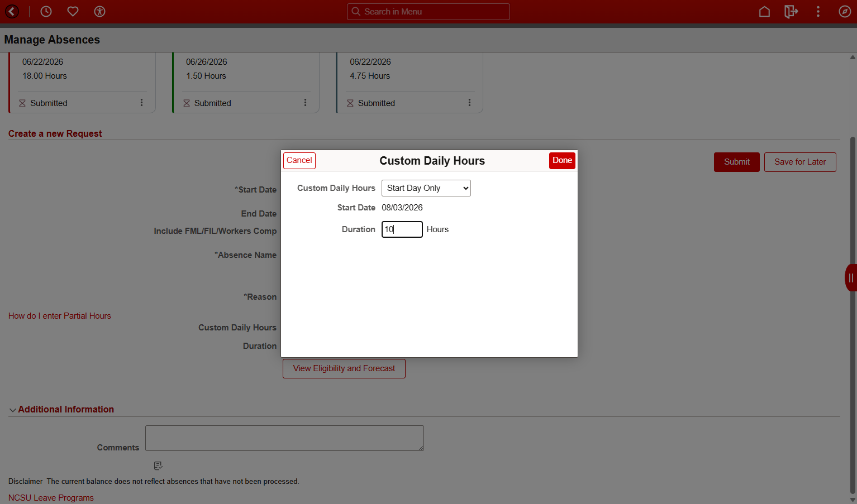Viewport: 857px width, 504px height.
Task: Click Save for Later button
Action: (800, 162)
